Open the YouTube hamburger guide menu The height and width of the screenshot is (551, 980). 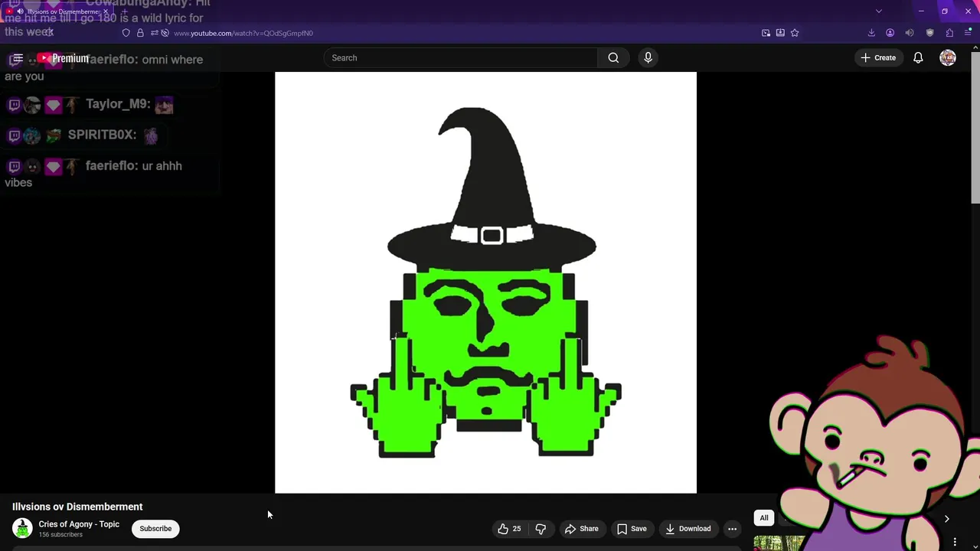(18, 58)
